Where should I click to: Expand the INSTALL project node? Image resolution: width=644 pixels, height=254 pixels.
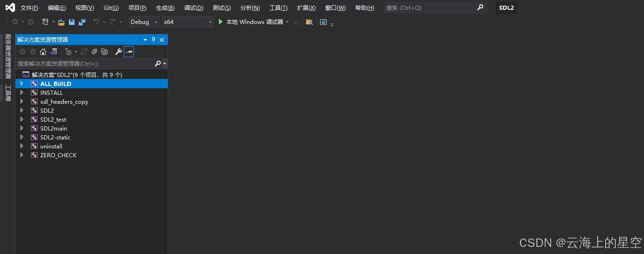22,92
